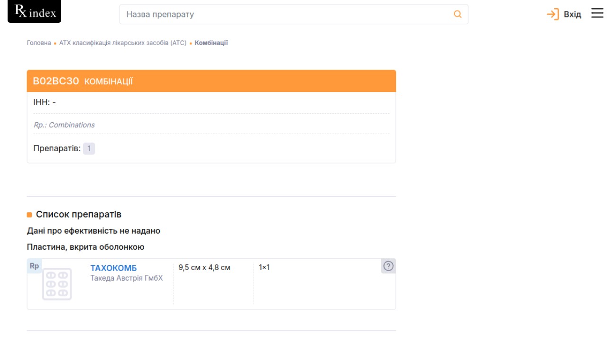Click manufacturer Такеда Австрія ГмбХ
The height and width of the screenshot is (364, 607).
tap(127, 278)
